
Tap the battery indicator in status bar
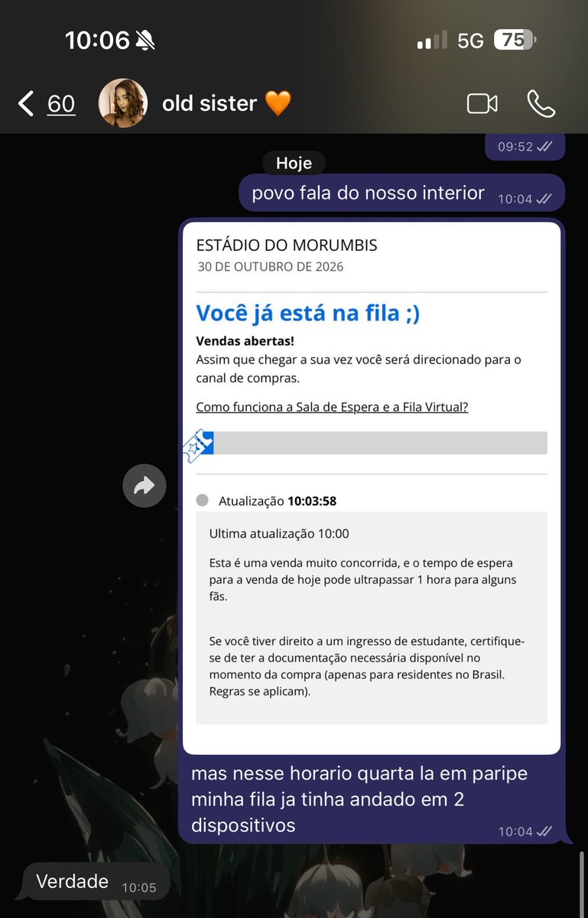tap(515, 40)
